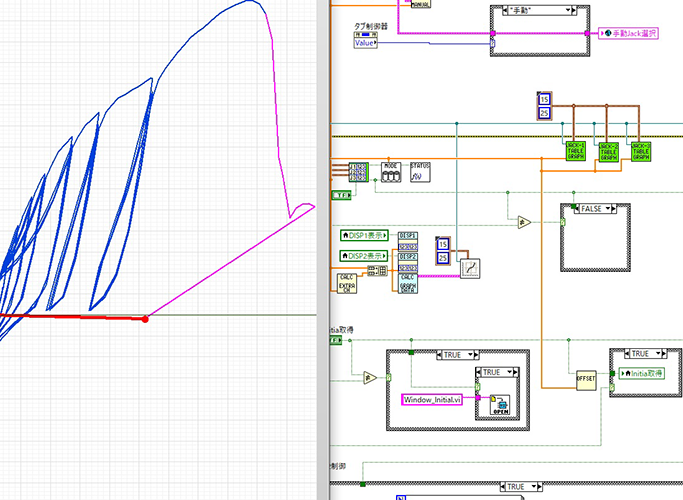
Task: Open the inner TRUE case selector above OPEN node
Action: [x=489, y=372]
